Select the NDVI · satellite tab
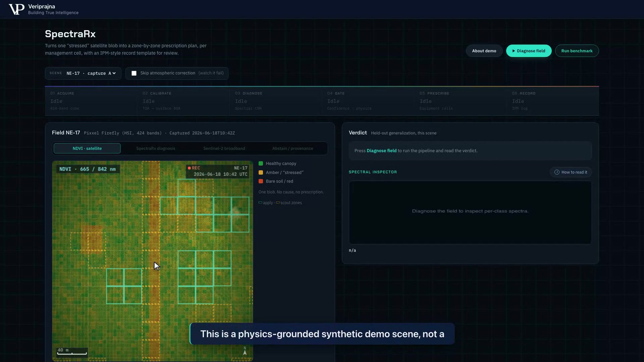Image resolution: width=644 pixels, height=362 pixels. [x=87, y=148]
